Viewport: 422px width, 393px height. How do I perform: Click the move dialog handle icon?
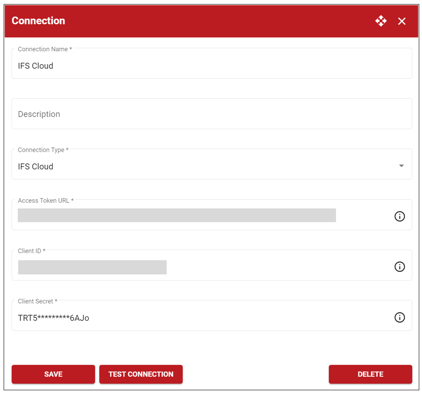pos(381,21)
